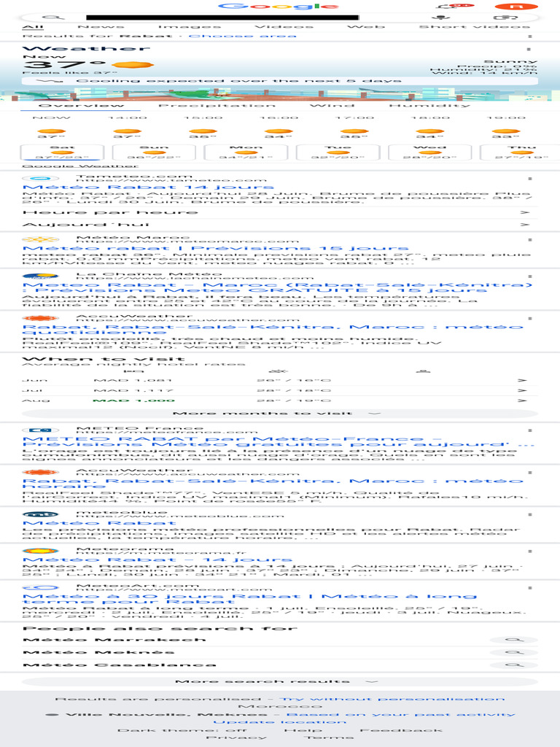Open three-dot menu for METEO France result
This screenshot has height=747, width=560.
click(530, 430)
